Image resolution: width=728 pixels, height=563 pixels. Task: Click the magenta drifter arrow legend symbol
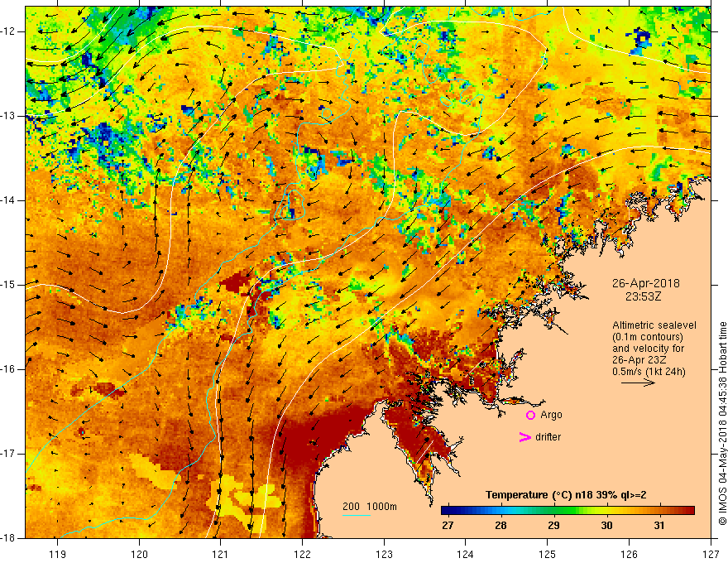pyautogui.click(x=524, y=437)
